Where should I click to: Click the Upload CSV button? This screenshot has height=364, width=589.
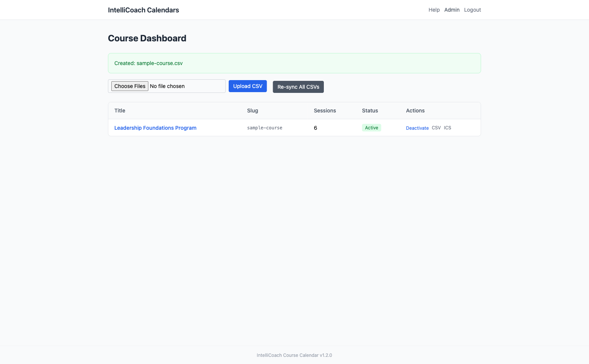[x=247, y=86]
